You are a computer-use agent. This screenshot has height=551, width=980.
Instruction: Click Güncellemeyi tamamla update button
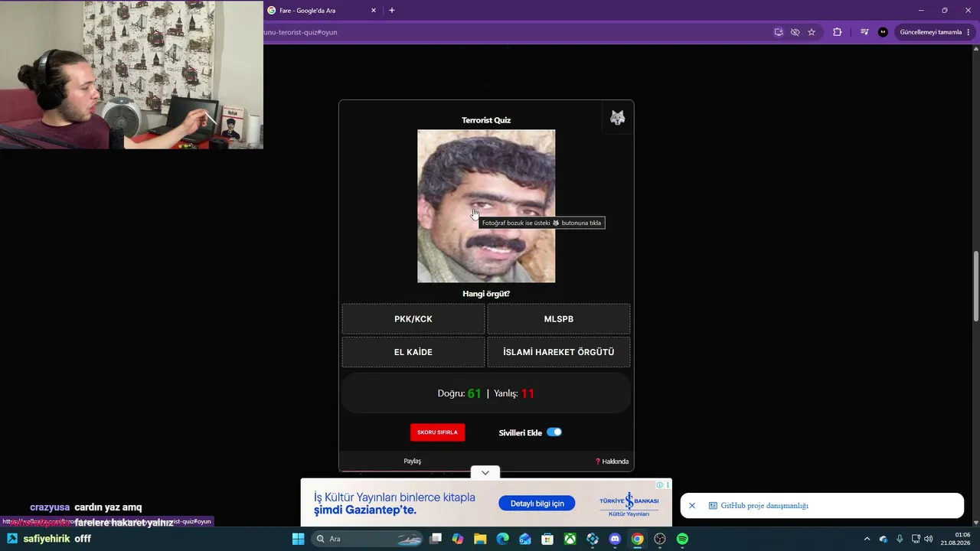(x=930, y=32)
